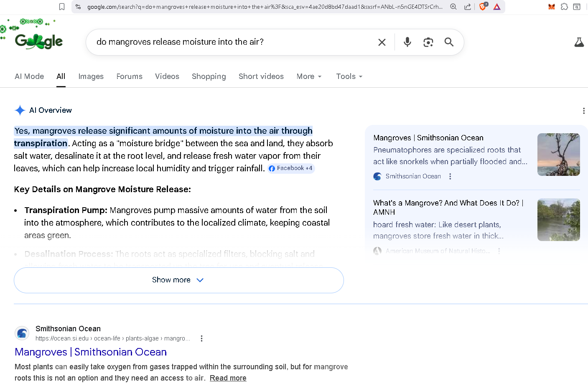Click the share page icon
Image resolution: width=588 pixels, height=391 pixels.
[x=468, y=7]
